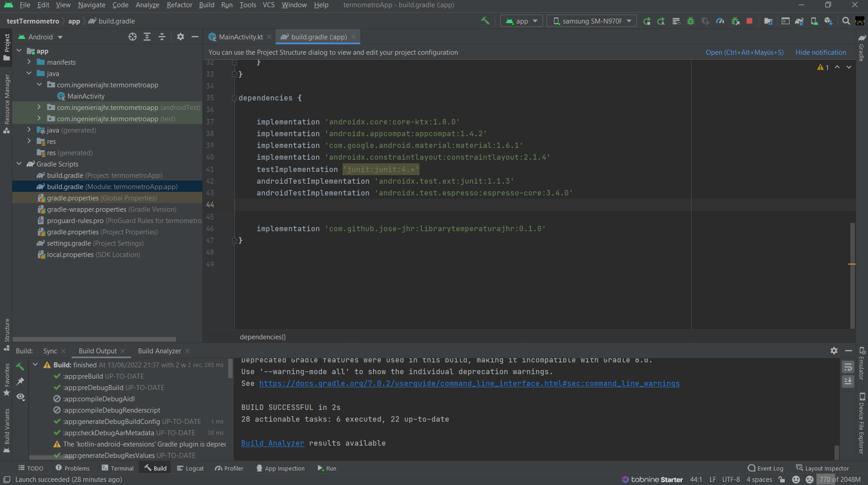Screen dimensions: 868x485
Task: Open the Device Manager phone icon
Action: pyautogui.click(x=814, y=21)
